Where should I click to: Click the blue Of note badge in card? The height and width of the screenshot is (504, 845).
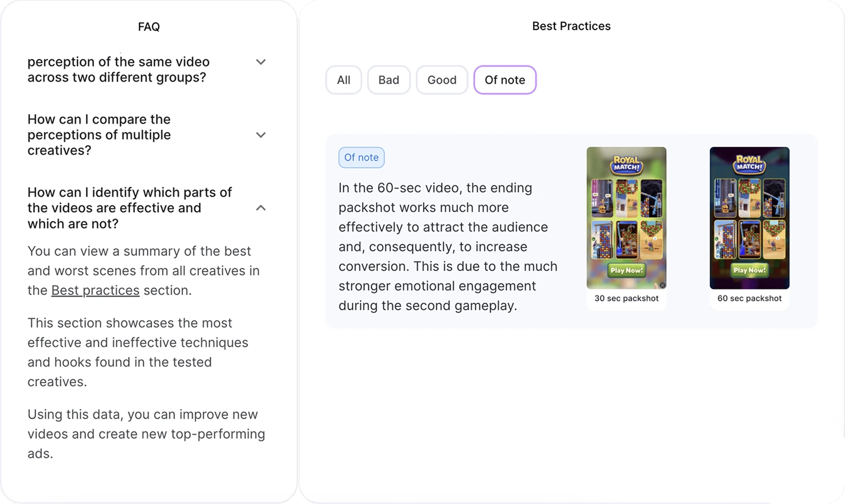(x=361, y=158)
